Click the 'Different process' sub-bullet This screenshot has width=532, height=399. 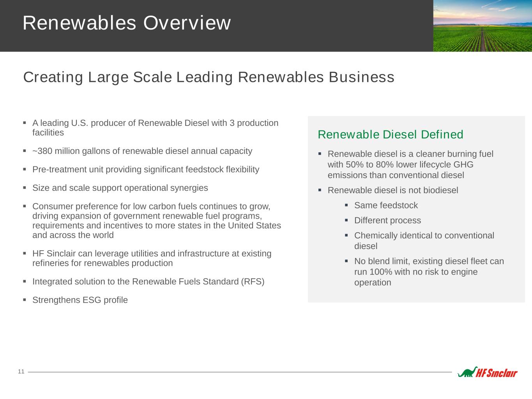coord(387,221)
